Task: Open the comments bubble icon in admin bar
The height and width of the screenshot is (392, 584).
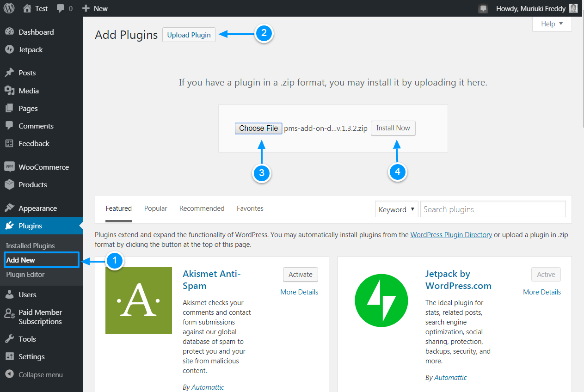Action: [x=61, y=8]
